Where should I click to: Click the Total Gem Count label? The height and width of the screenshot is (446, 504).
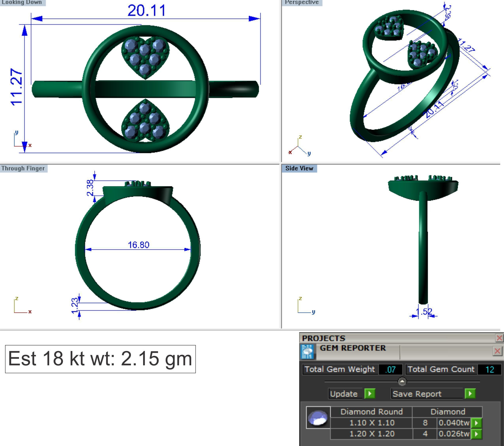point(441,369)
